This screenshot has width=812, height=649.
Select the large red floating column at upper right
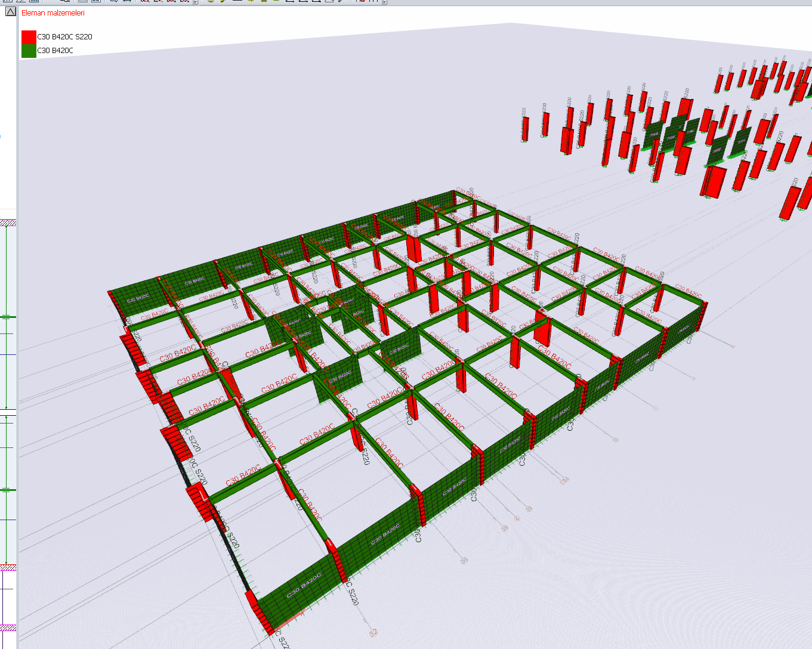click(x=714, y=182)
